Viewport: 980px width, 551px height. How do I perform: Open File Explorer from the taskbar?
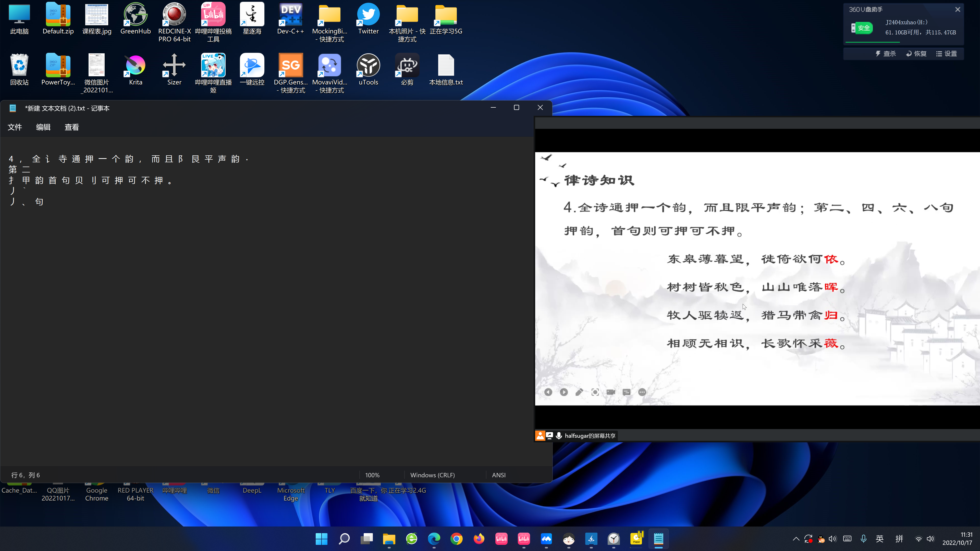point(389,539)
